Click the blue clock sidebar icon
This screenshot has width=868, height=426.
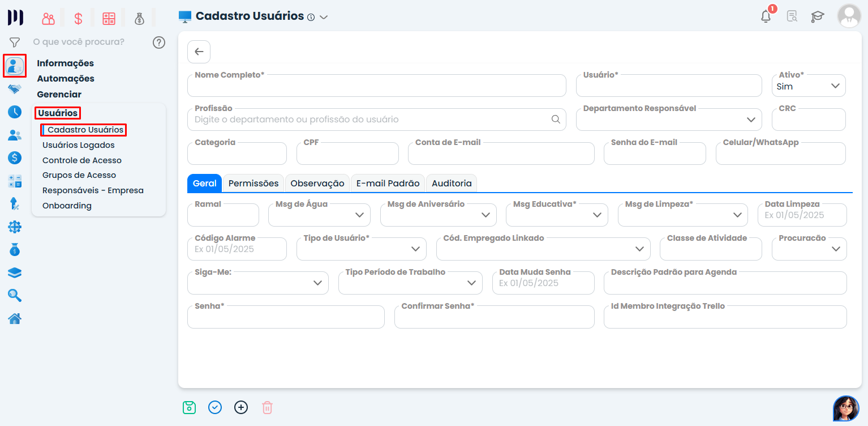click(x=15, y=112)
